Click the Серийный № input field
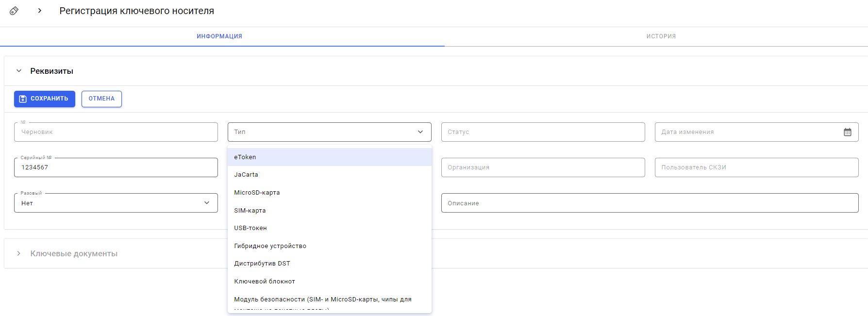Screen dimensions: 868x316 click(x=116, y=167)
